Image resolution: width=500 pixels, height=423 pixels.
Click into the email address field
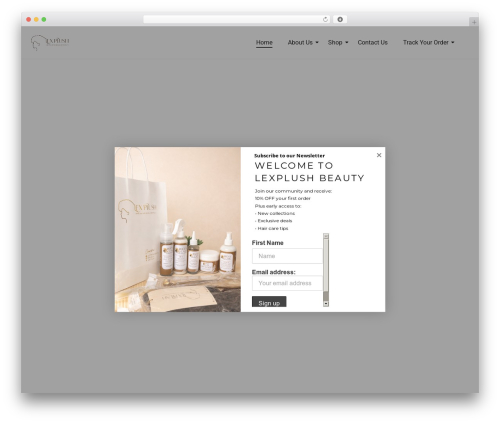click(x=287, y=283)
